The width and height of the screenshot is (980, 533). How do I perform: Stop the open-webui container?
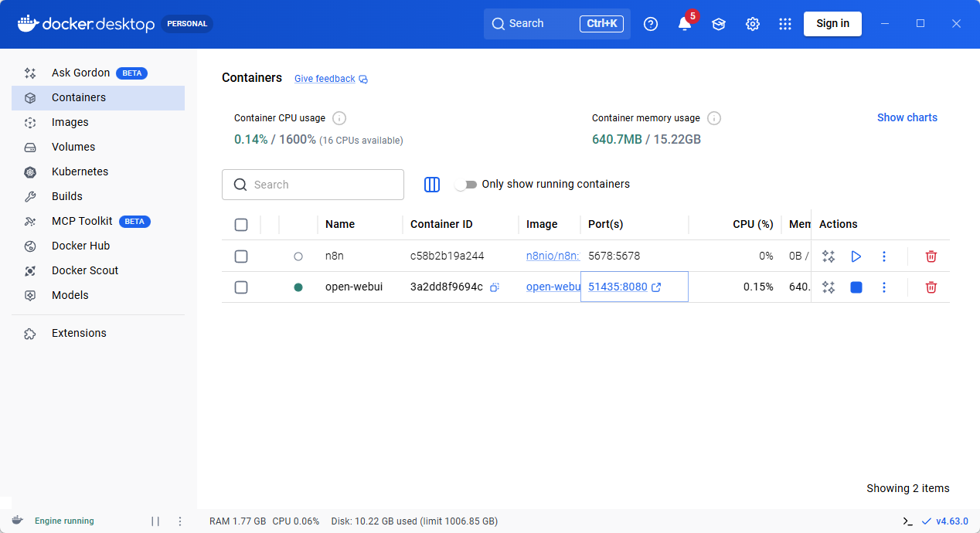tap(856, 287)
